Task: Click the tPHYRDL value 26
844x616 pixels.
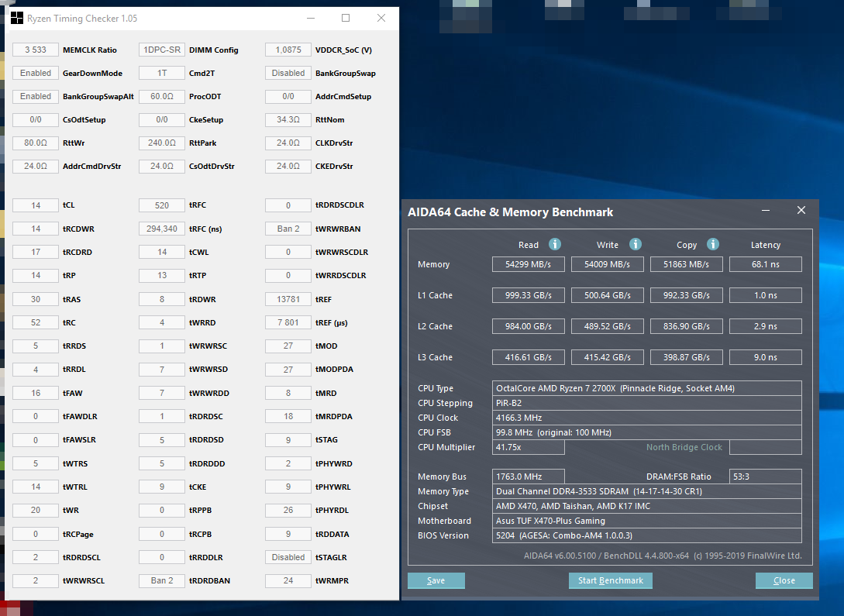Action: [288, 510]
